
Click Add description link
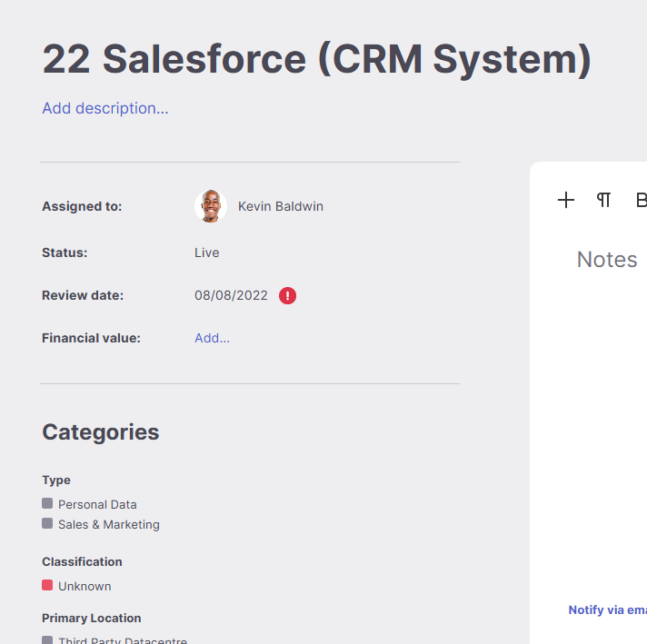105,108
